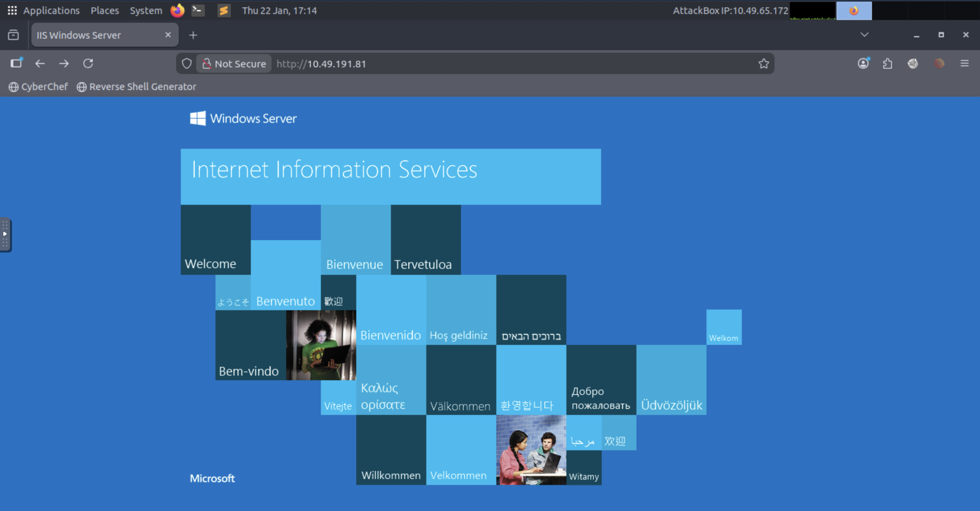Open the recent tabs view button
Screen dimensions: 980x511
[13, 35]
